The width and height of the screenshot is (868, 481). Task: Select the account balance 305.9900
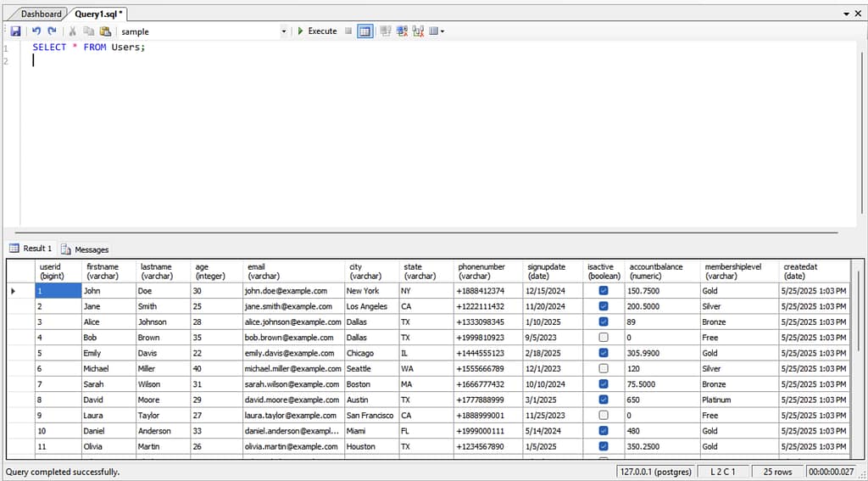click(662, 353)
